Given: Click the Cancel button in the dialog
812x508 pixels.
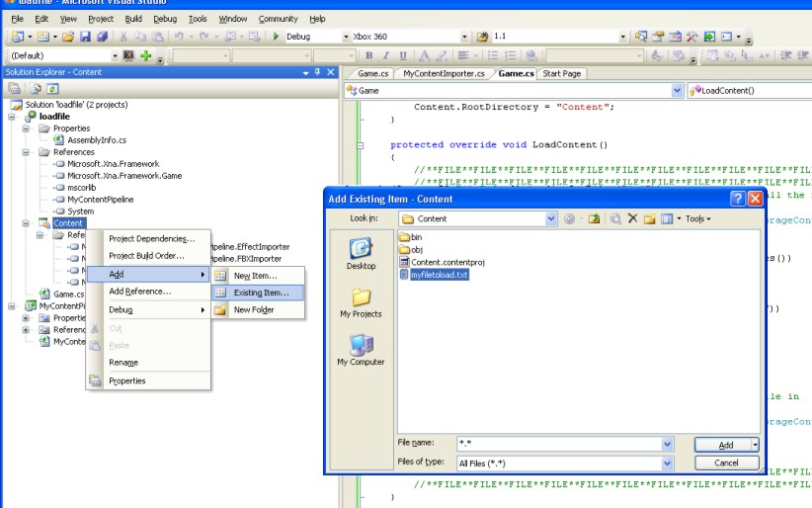Looking at the screenshot, I should [726, 463].
